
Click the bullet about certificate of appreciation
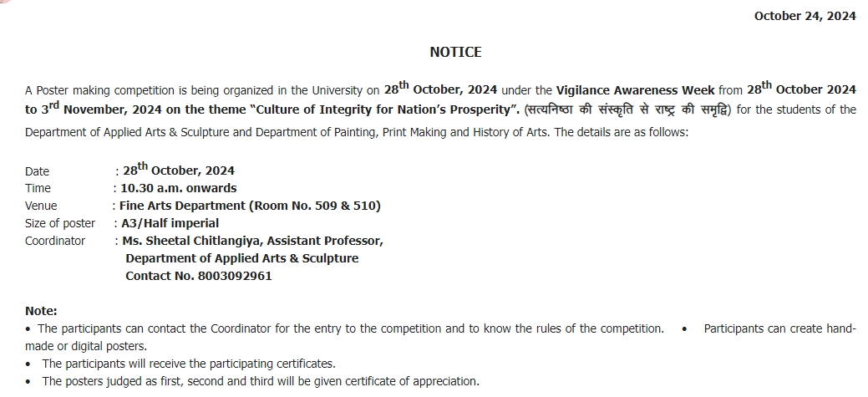(x=261, y=381)
